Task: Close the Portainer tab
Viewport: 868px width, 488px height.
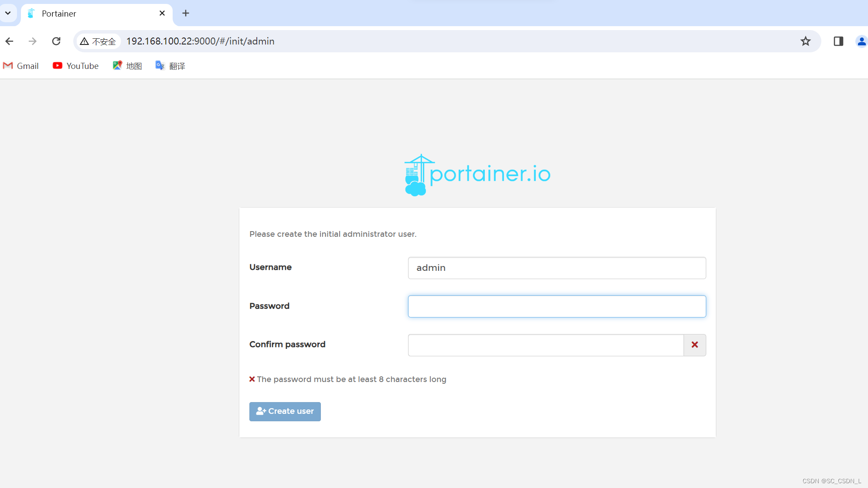Action: (162, 13)
